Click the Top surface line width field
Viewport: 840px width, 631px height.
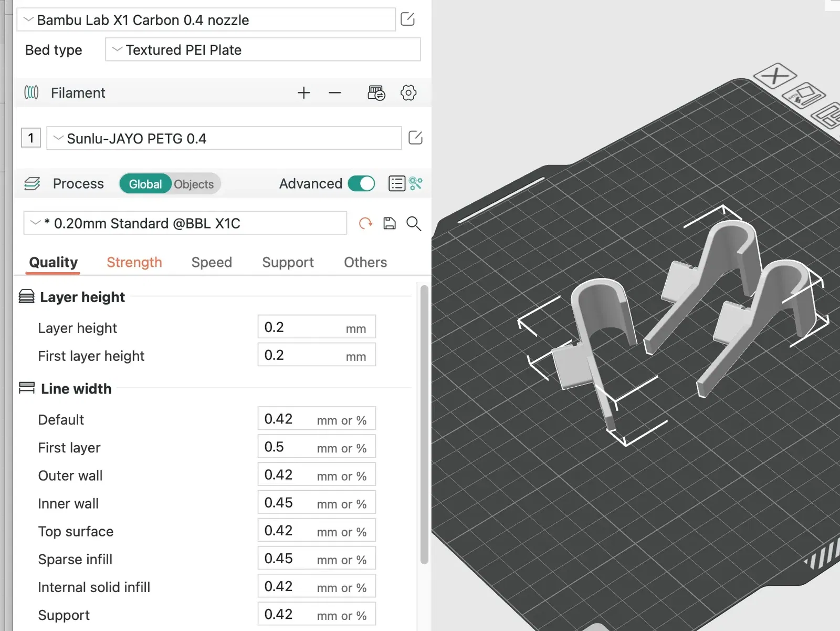(317, 530)
